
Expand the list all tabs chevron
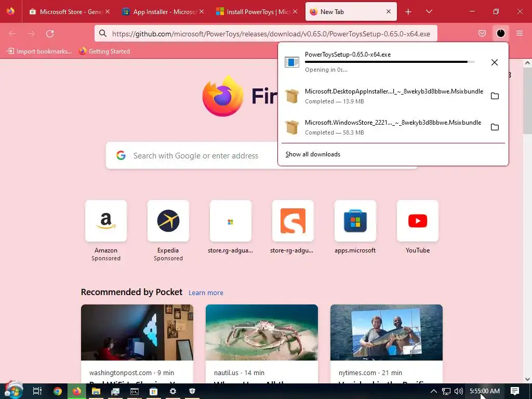[429, 12]
